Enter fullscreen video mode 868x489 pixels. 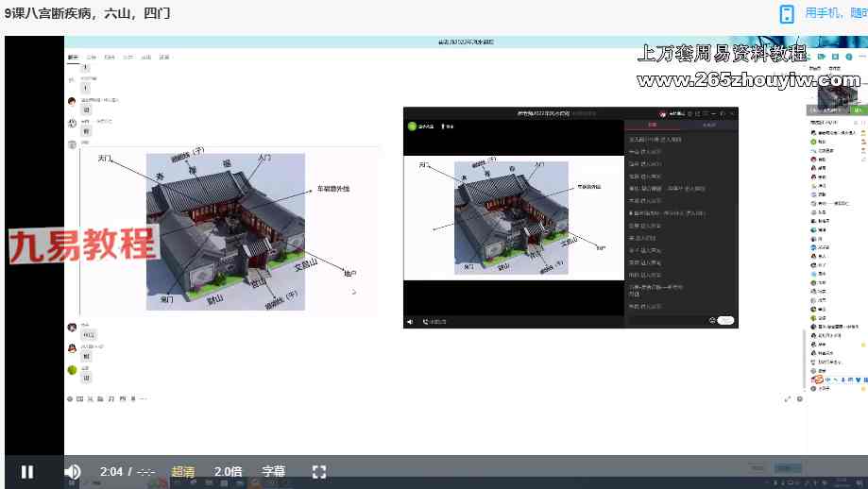pos(319,472)
